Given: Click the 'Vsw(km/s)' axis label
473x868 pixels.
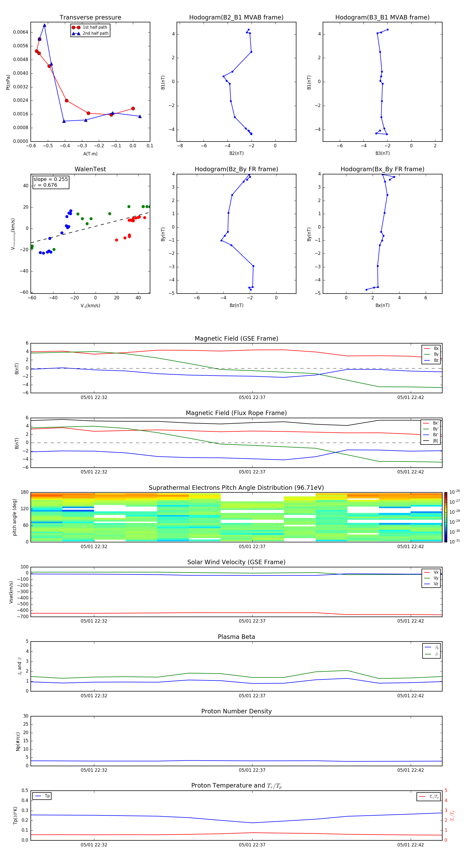Looking at the screenshot, I should (x=11, y=592).
